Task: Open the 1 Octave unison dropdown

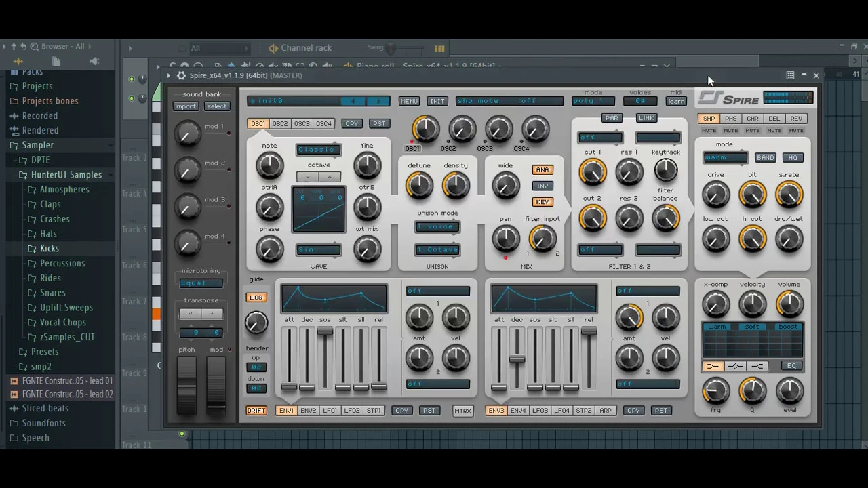Action: [437, 250]
